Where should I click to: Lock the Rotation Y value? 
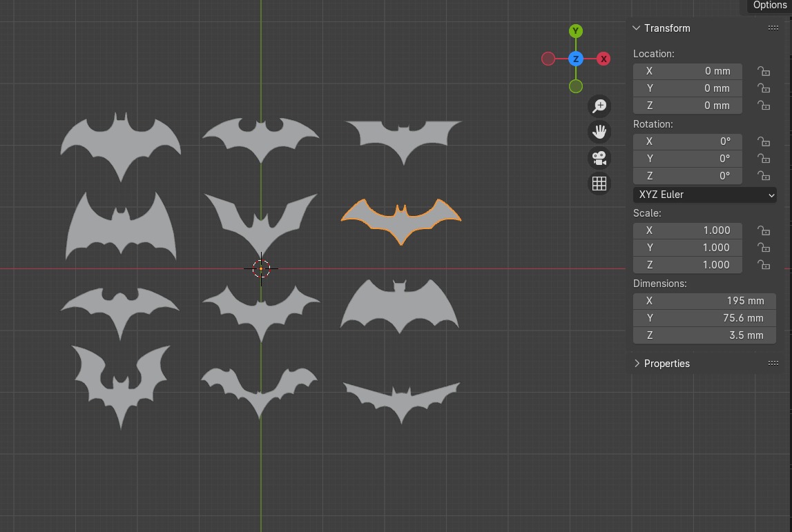[764, 159]
